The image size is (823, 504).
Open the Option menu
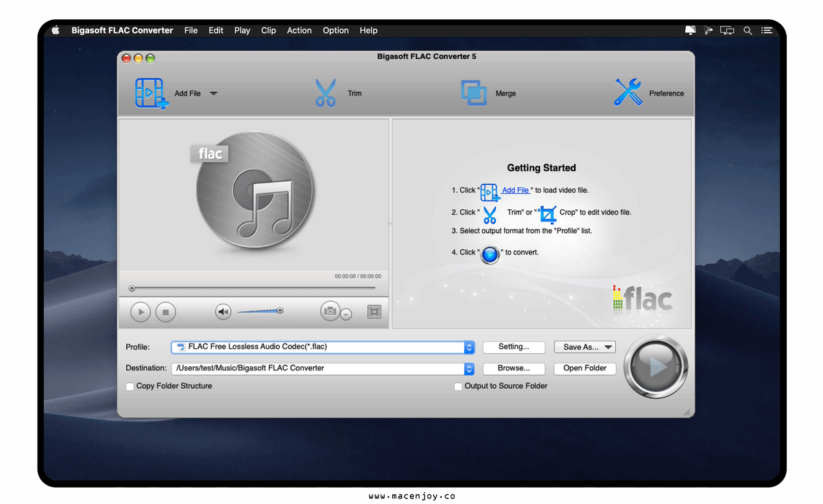pos(336,30)
